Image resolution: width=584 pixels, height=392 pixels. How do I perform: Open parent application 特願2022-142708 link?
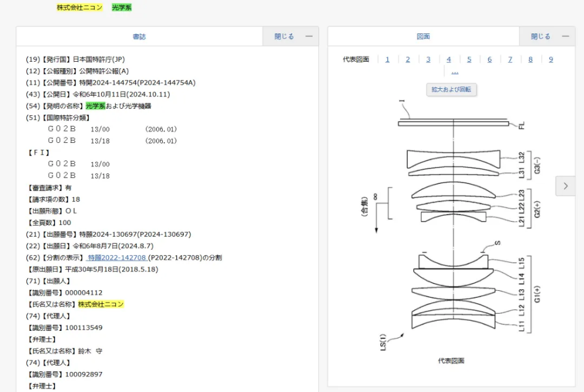[116, 258]
